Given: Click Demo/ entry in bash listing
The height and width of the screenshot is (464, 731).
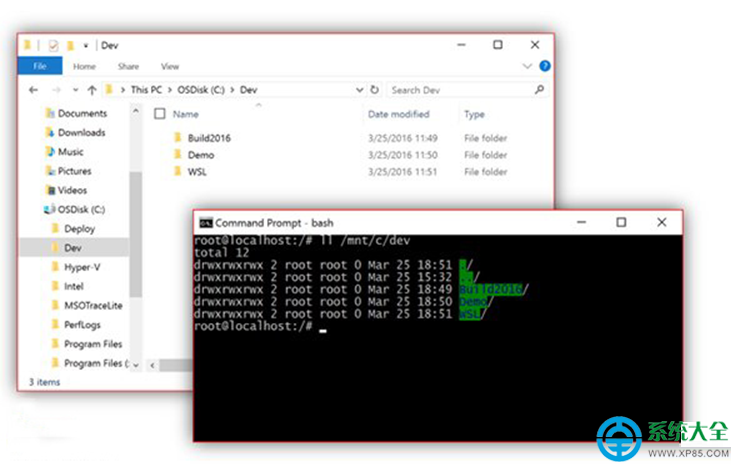Looking at the screenshot, I should [x=476, y=302].
